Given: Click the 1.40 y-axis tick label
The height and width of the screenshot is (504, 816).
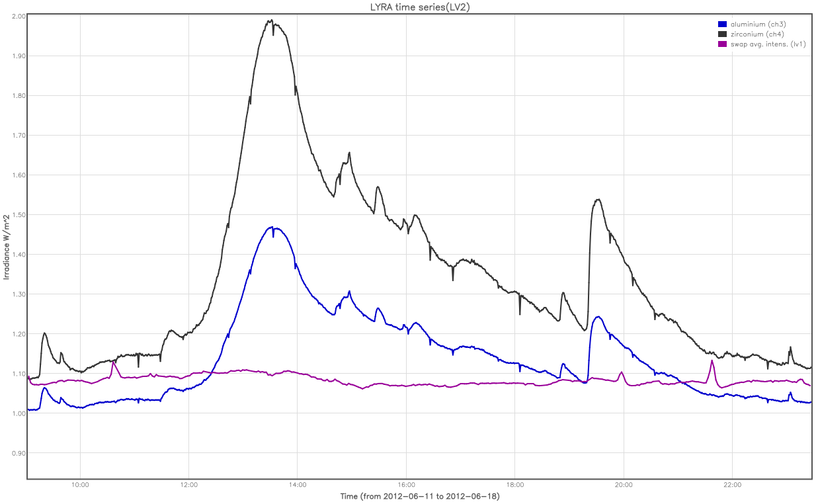Looking at the screenshot, I should click(x=19, y=254).
